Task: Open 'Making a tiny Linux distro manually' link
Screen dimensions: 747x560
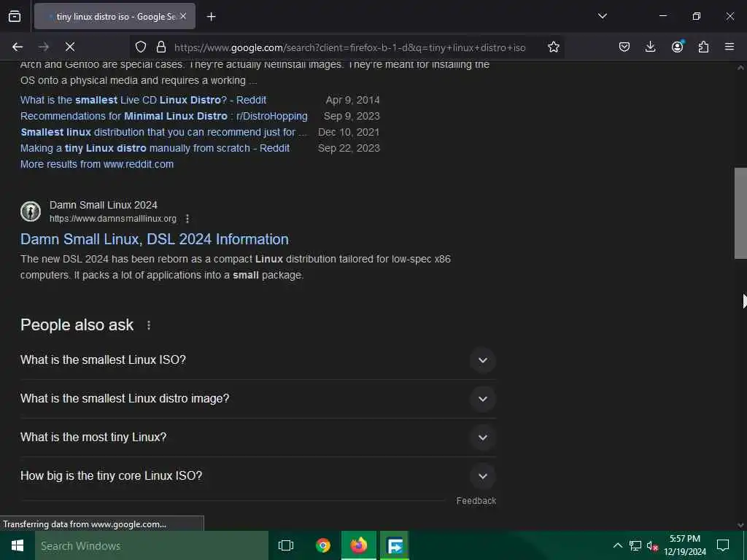Action: coord(155,148)
